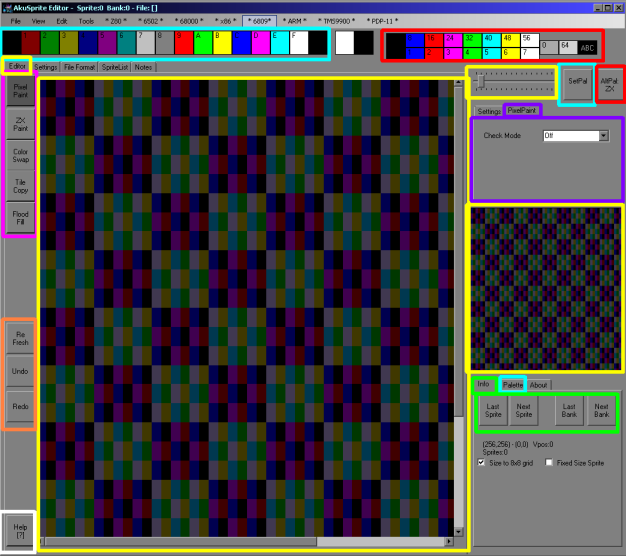
Task: Click the Undo button
Action: [20, 373]
